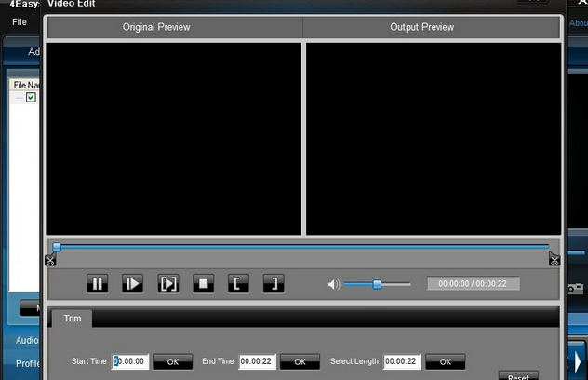Click the Start Time input field
This screenshot has height=380, width=588.
pos(129,361)
